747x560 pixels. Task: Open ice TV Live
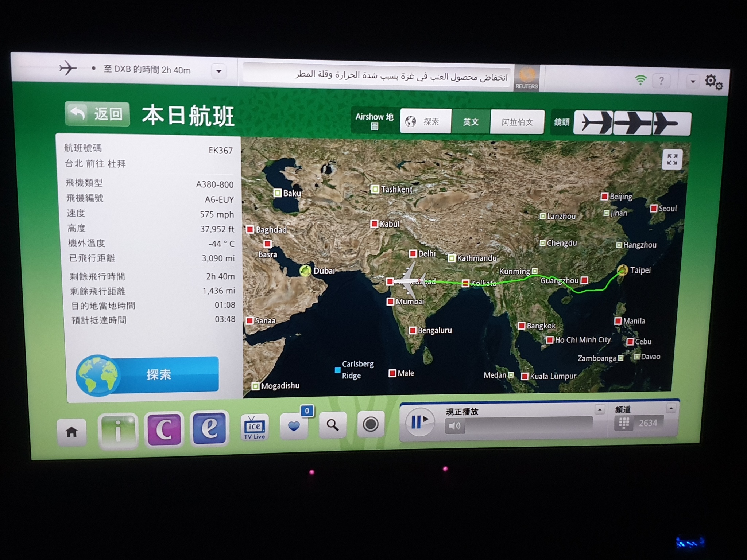[x=255, y=427]
